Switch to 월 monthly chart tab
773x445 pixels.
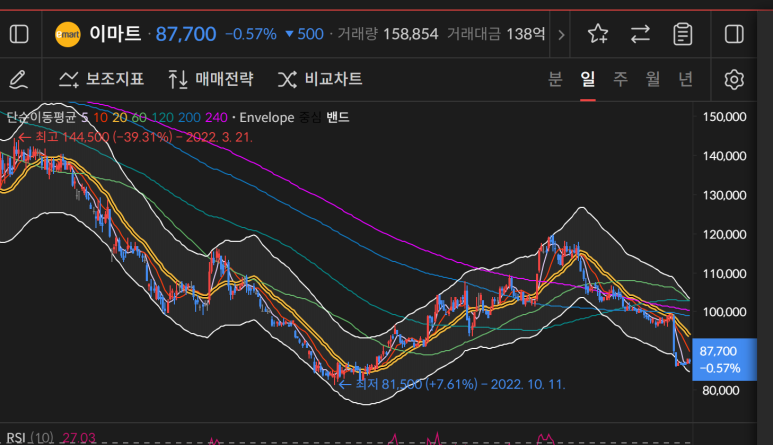coord(653,79)
